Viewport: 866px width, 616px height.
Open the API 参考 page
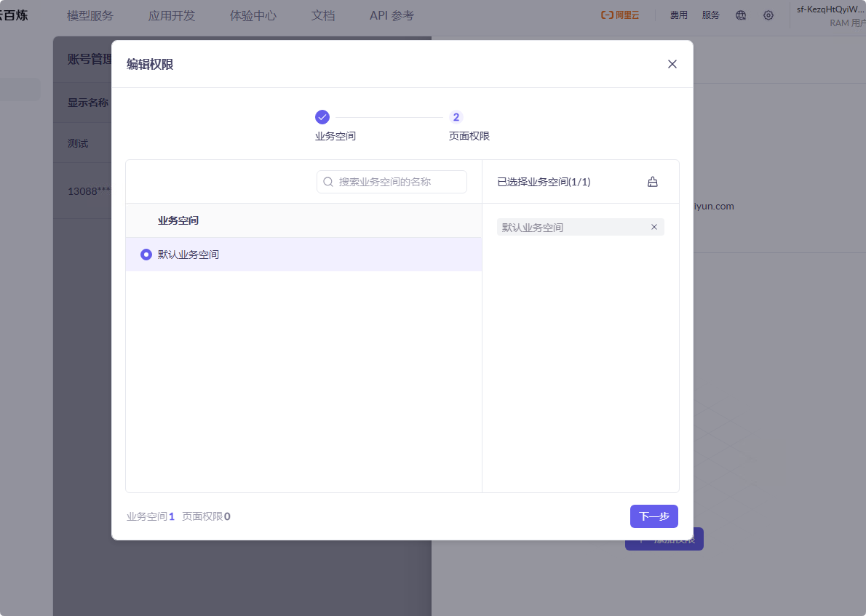coord(390,15)
